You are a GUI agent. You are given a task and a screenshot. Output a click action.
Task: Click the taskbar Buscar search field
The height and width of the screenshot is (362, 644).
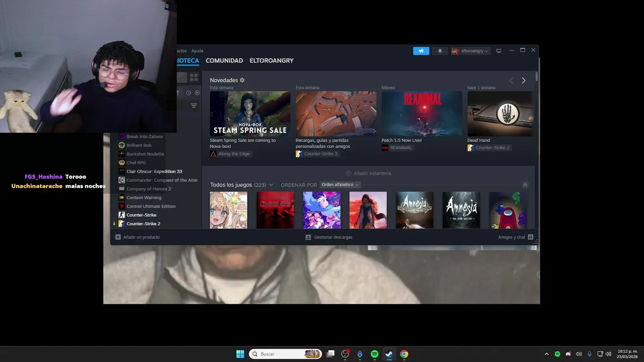click(285, 354)
